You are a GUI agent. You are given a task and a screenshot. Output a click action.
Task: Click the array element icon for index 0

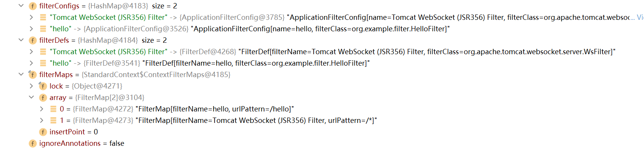click(53, 109)
